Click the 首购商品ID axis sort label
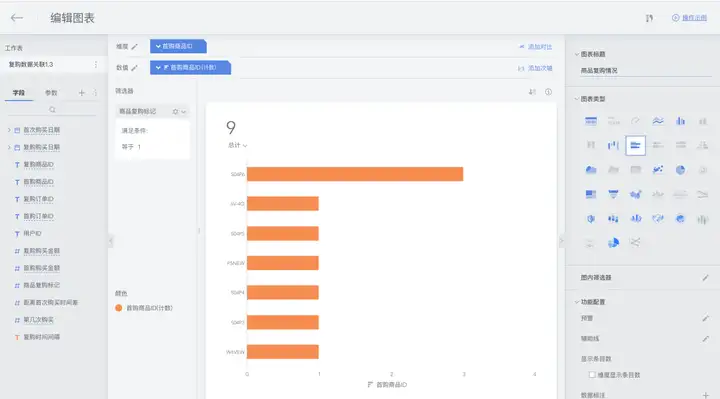 pyautogui.click(x=387, y=385)
